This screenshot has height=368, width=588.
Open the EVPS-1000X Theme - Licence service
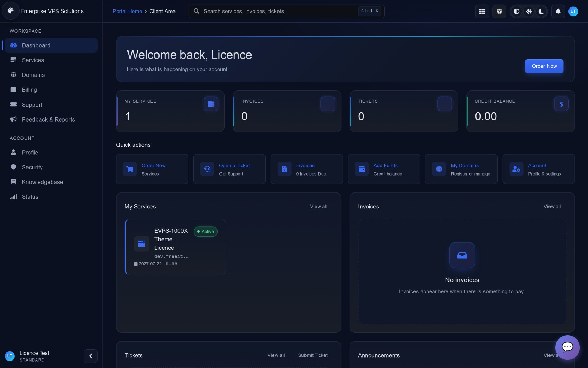point(175,247)
